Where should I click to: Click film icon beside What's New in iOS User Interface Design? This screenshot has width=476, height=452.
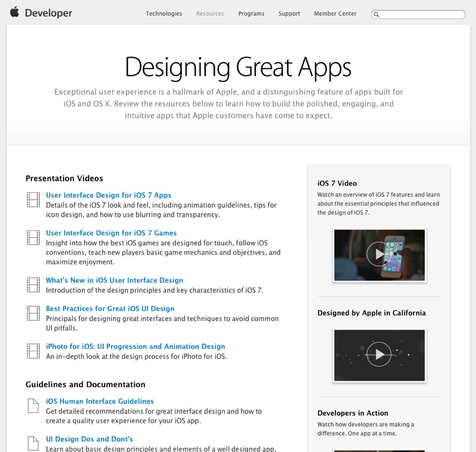point(33,285)
